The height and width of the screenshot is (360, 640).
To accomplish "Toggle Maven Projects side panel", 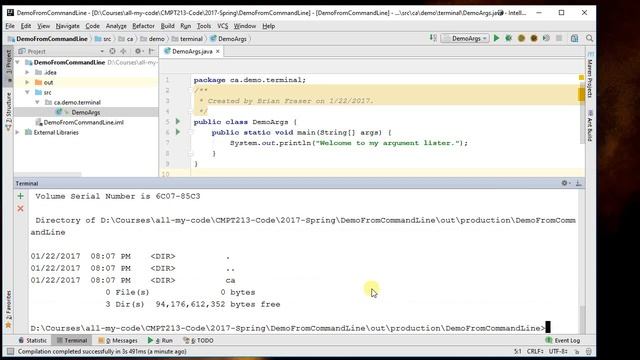I will [x=590, y=76].
